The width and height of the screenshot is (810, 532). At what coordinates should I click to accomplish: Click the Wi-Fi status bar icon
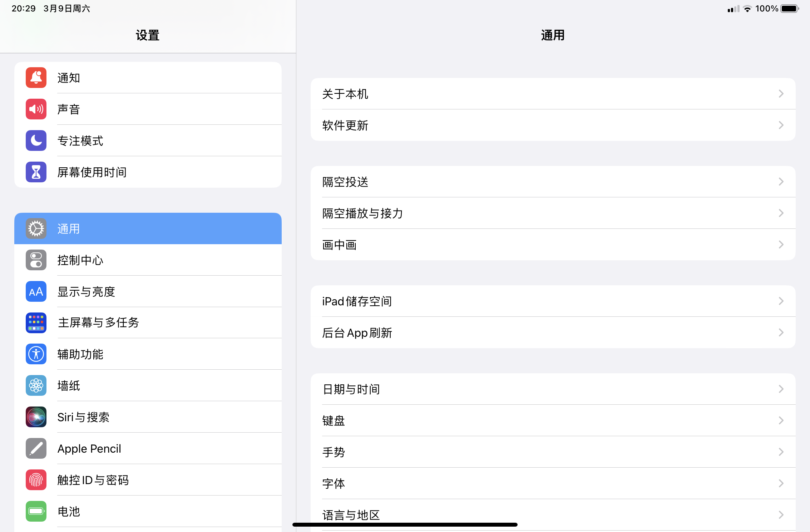(x=747, y=8)
